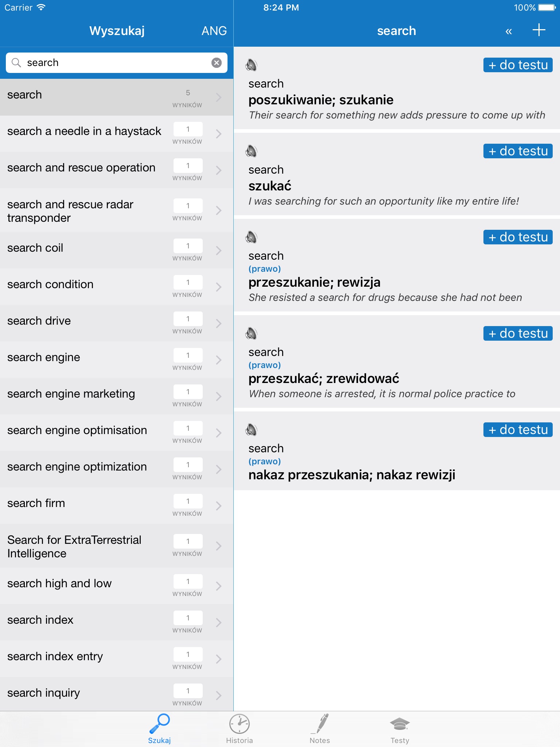Viewport: 560px width, 747px height.
Task: Expand 'search coil' results chevron
Action: pos(218,251)
